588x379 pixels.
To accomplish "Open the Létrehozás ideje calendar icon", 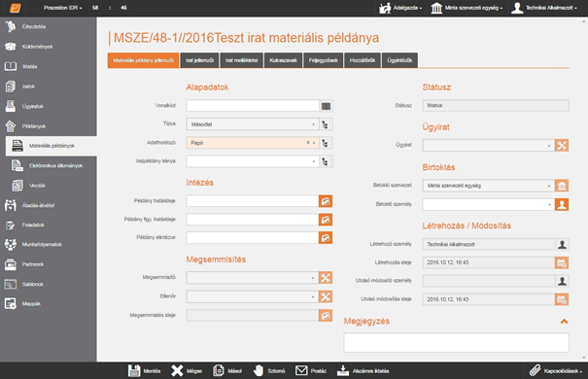I will click(x=562, y=262).
